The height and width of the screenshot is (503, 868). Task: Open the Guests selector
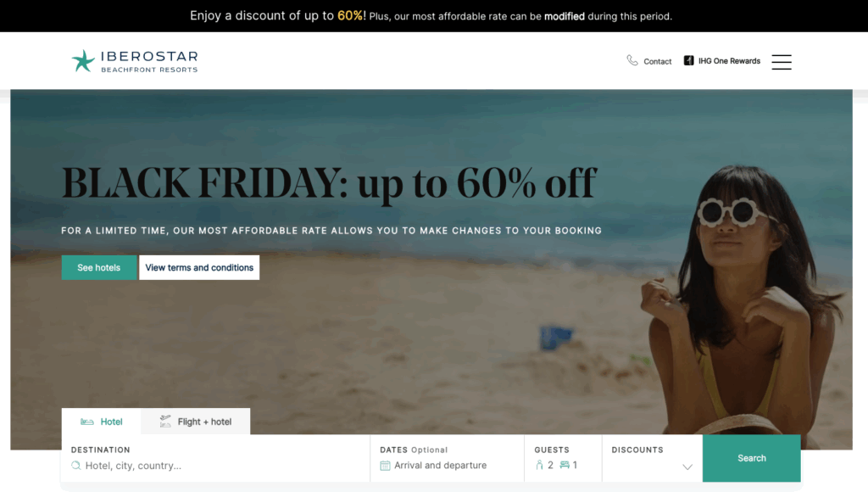[x=563, y=458]
